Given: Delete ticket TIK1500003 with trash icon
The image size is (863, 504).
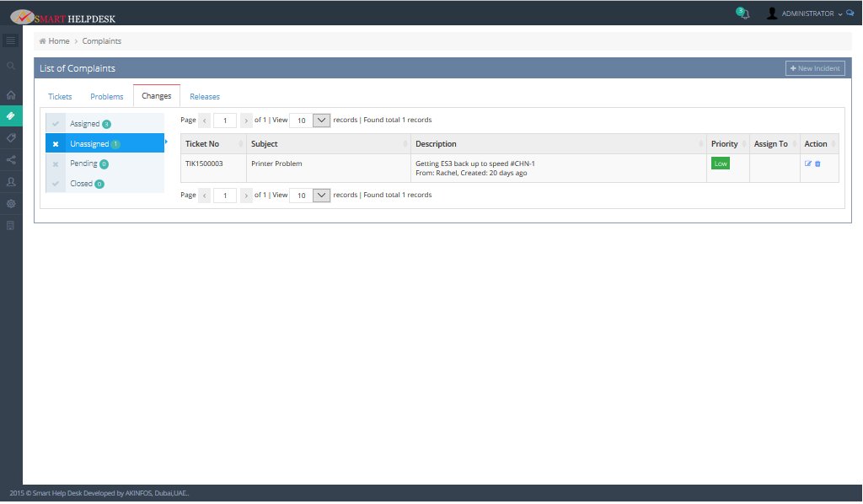Looking at the screenshot, I should [x=817, y=164].
